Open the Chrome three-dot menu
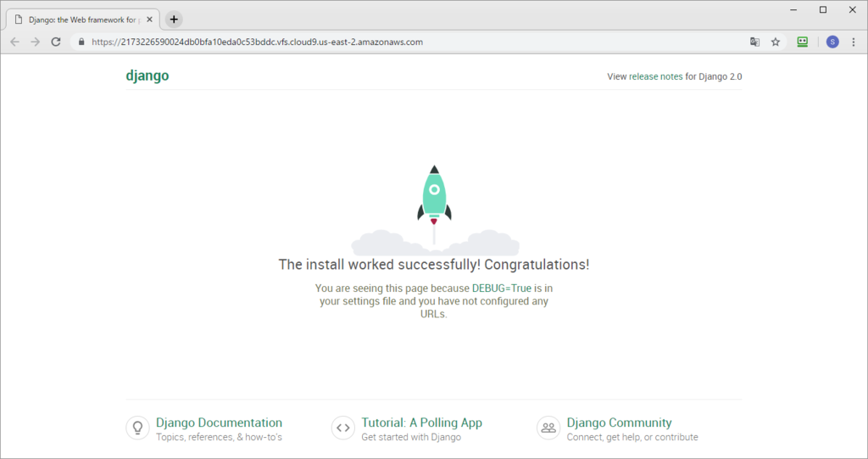The image size is (868, 459). 854,42
